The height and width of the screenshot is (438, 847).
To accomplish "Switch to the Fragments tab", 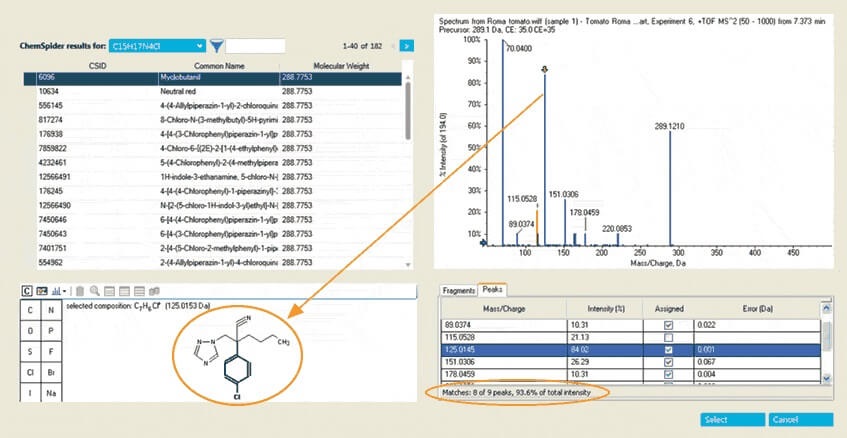I will pos(459,290).
